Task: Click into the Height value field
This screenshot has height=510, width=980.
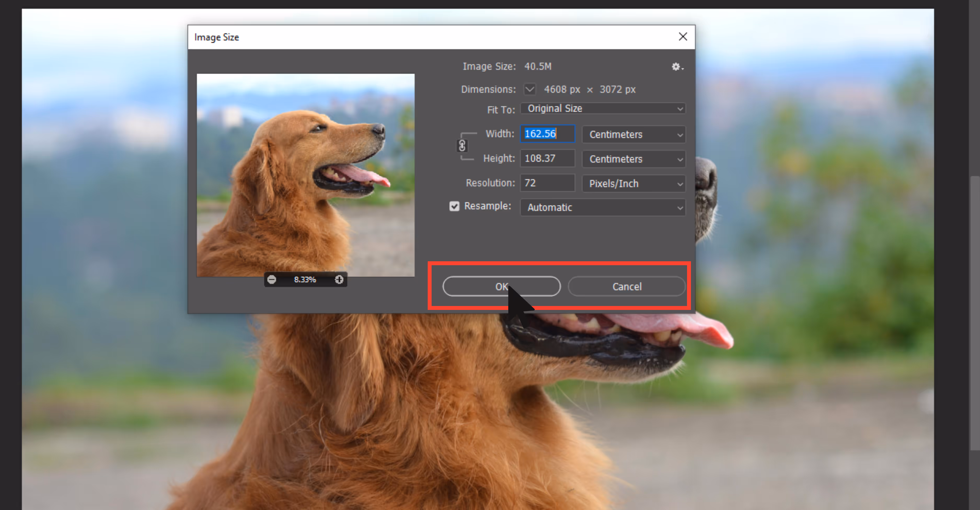Action: [547, 158]
